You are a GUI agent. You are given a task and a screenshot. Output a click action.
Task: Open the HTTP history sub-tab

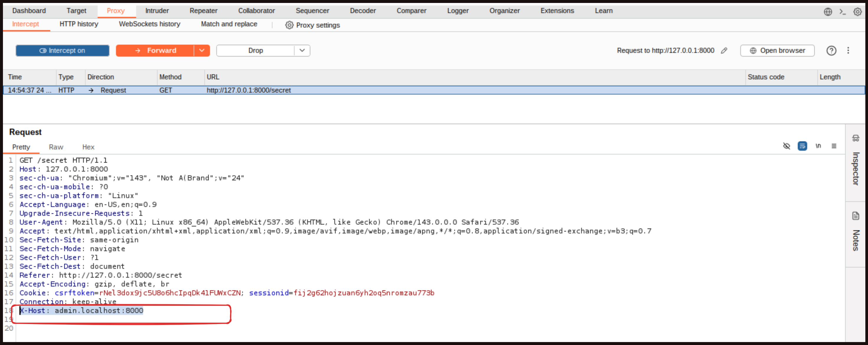pyautogui.click(x=79, y=24)
